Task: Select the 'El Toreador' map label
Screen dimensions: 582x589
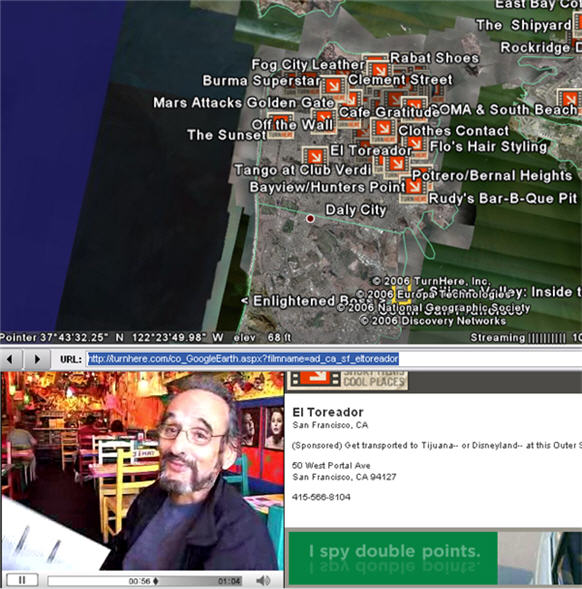Action: point(370,150)
